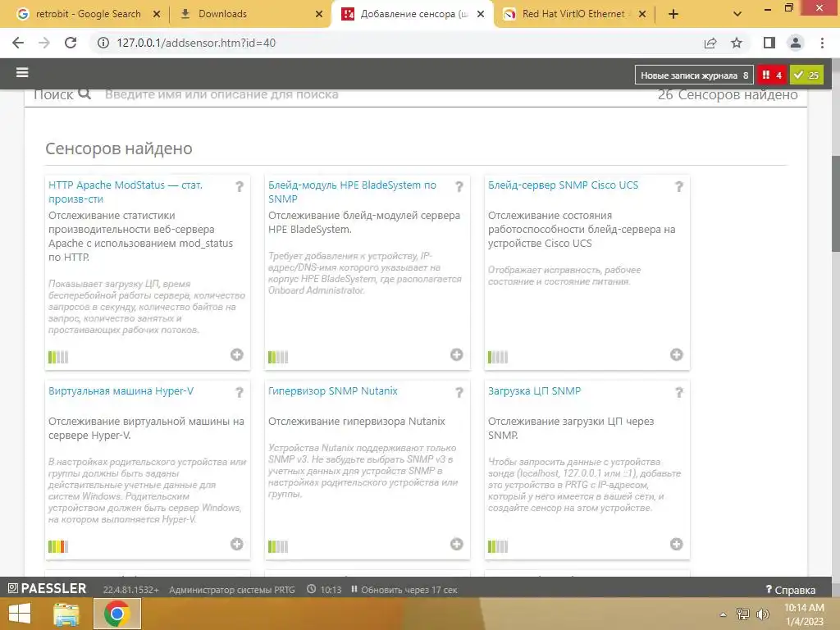Click performance impact bar of Загрузка ЦП SNMP
This screenshot has height=630, width=840.
(498, 546)
